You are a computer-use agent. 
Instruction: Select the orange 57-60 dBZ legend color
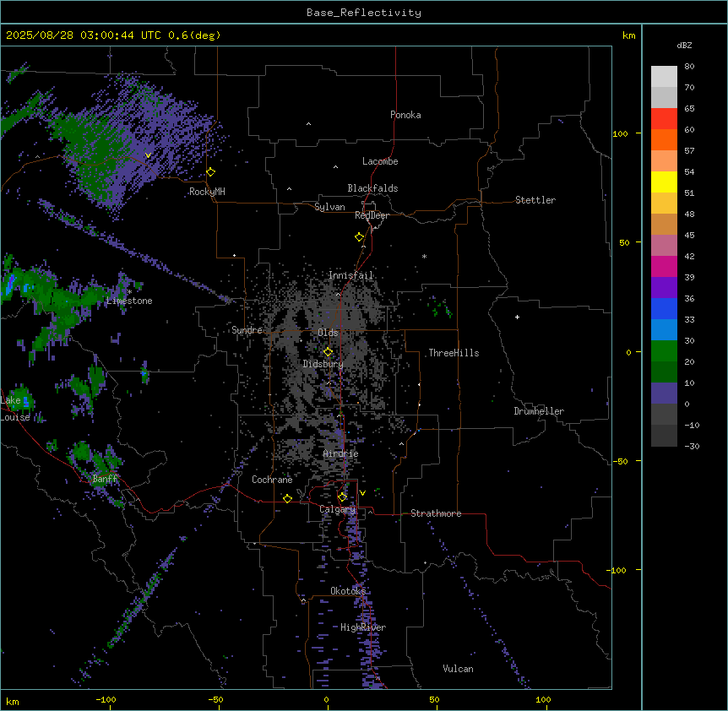[x=664, y=139]
